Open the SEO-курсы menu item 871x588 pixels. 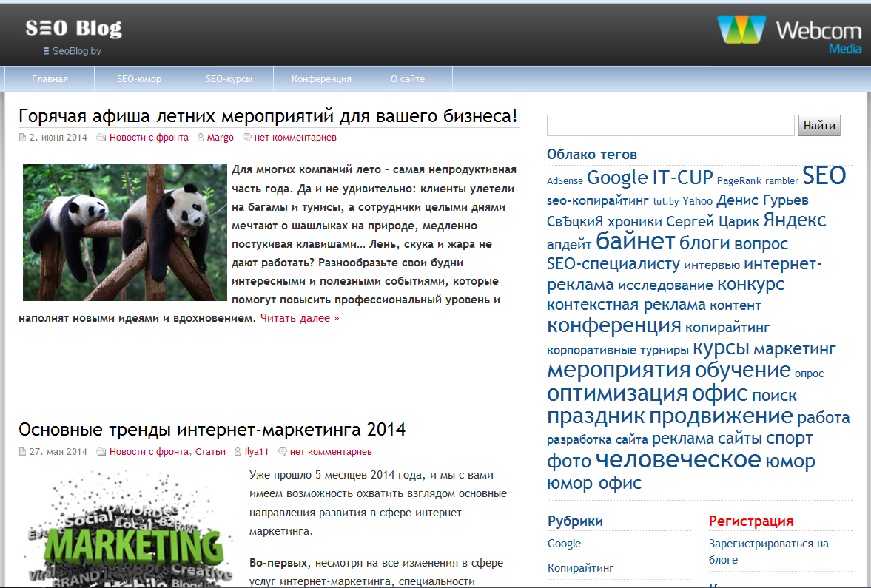tap(229, 79)
